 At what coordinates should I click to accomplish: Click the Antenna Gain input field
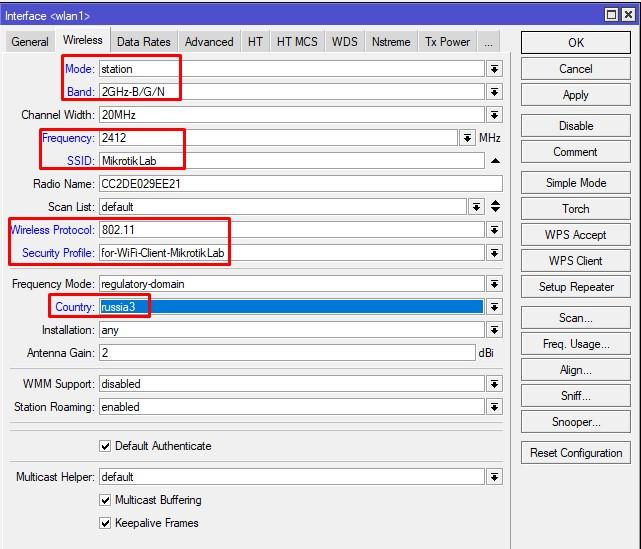point(287,353)
